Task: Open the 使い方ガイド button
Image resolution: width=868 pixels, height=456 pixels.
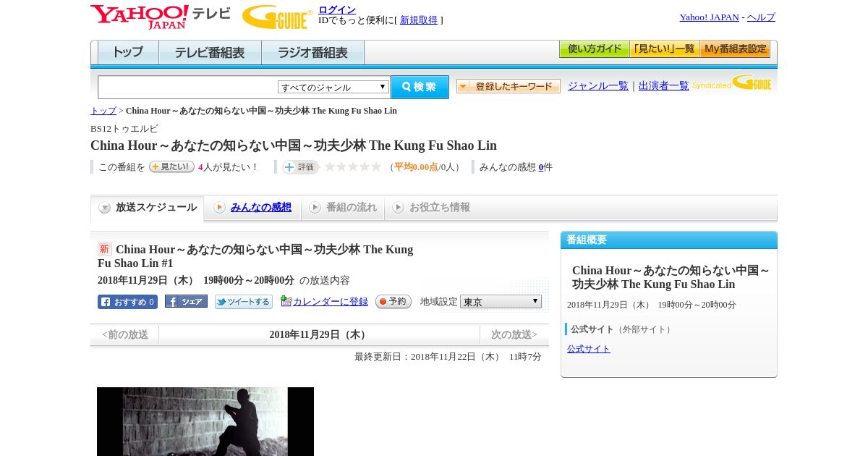Action: click(594, 49)
